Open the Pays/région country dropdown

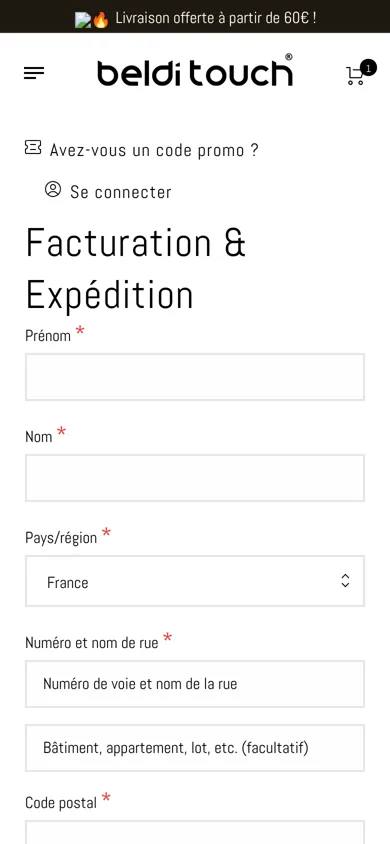(x=195, y=581)
